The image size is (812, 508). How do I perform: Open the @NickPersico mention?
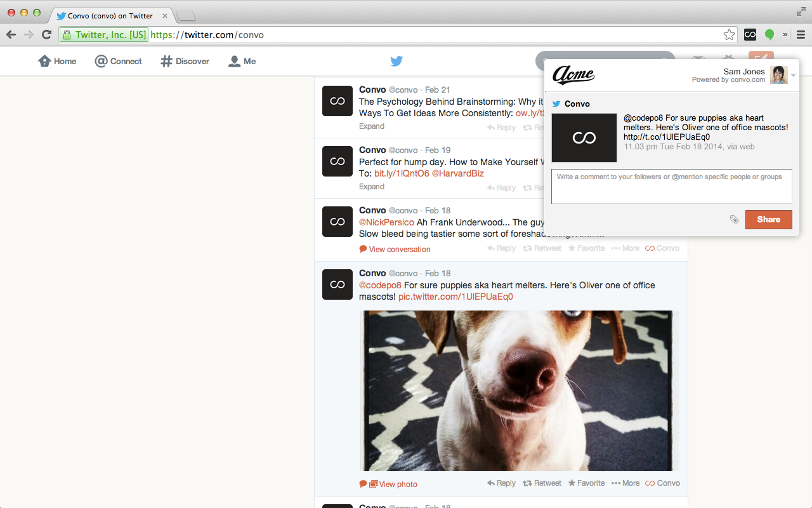coord(386,222)
